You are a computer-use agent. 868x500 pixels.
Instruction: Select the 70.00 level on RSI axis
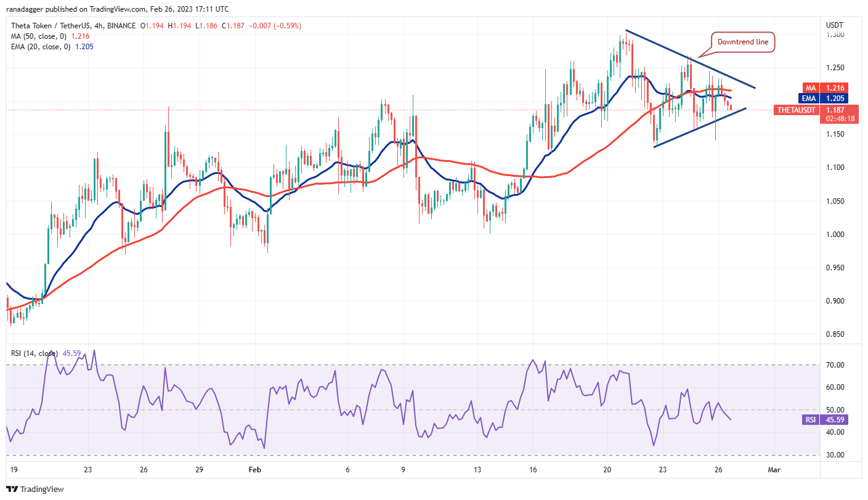click(x=835, y=365)
